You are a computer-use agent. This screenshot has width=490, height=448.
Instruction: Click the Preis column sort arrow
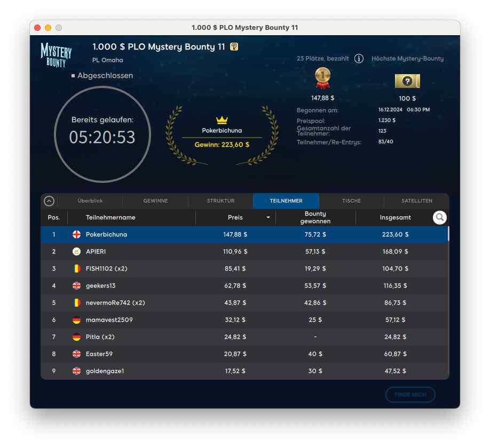point(268,218)
